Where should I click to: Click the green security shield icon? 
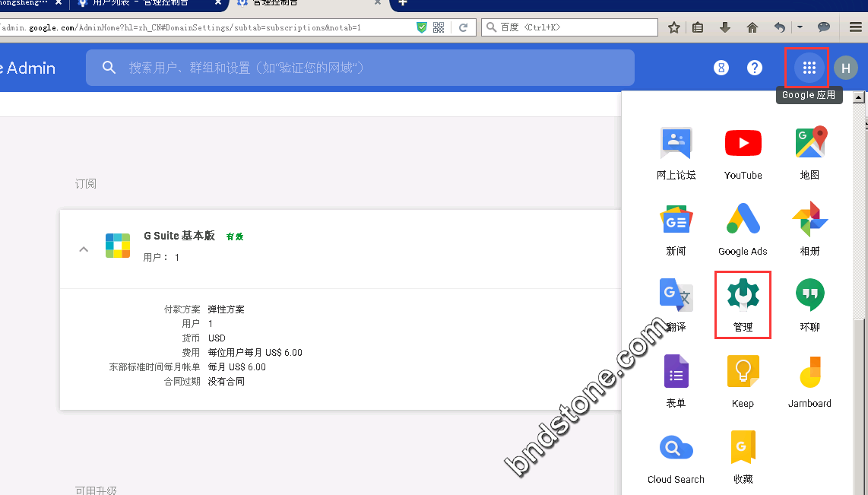tap(422, 27)
